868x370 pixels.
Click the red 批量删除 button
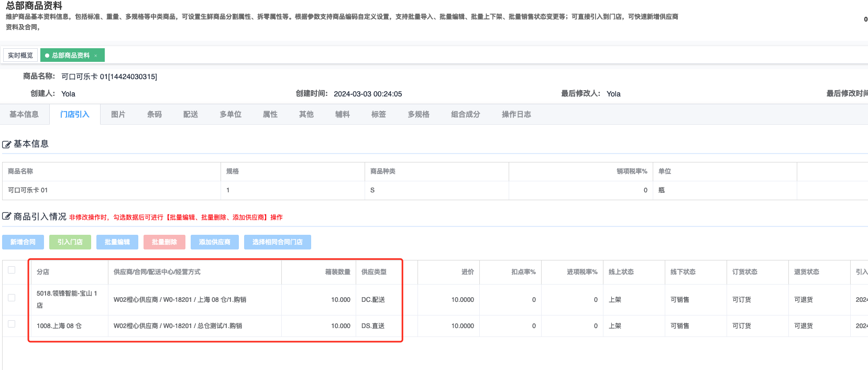pyautogui.click(x=164, y=242)
